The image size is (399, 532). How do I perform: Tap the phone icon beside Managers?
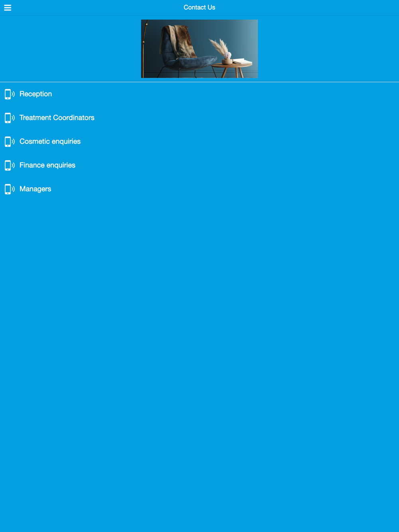tap(10, 189)
